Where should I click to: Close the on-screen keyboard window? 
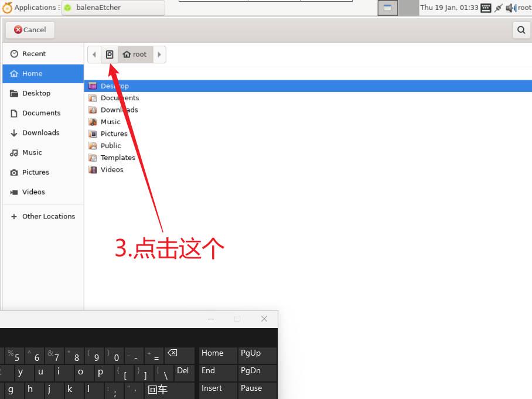coord(264,319)
